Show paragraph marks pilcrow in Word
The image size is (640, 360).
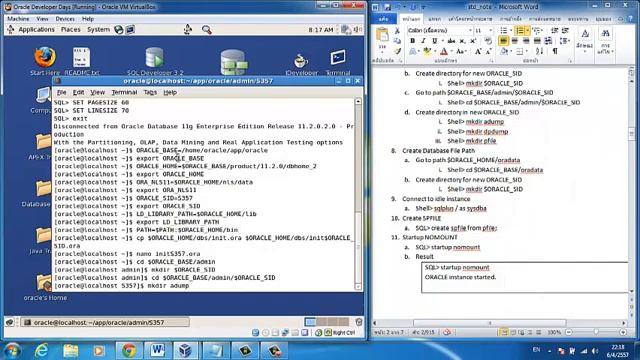(555, 51)
